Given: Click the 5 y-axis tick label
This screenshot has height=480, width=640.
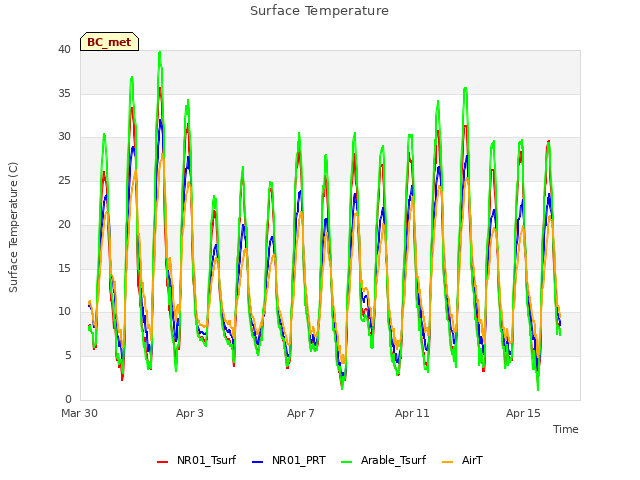Looking at the screenshot, I should 68,356.
